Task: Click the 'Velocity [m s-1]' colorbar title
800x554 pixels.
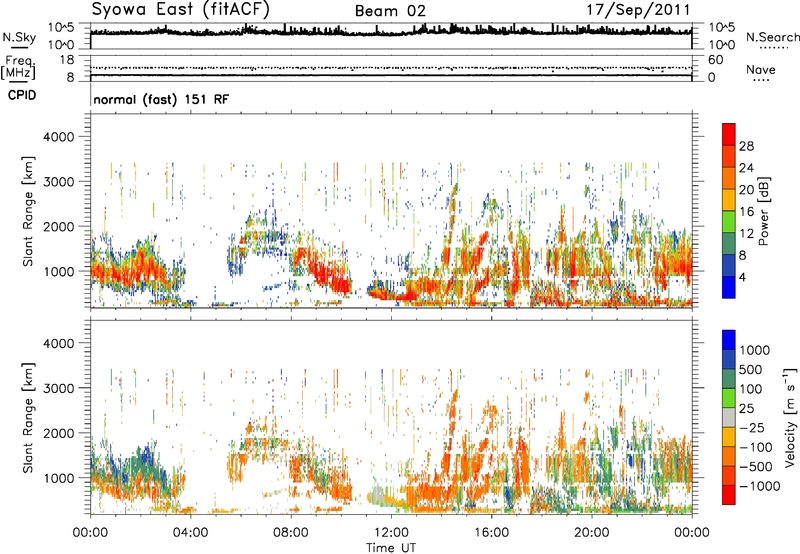Action: click(790, 417)
